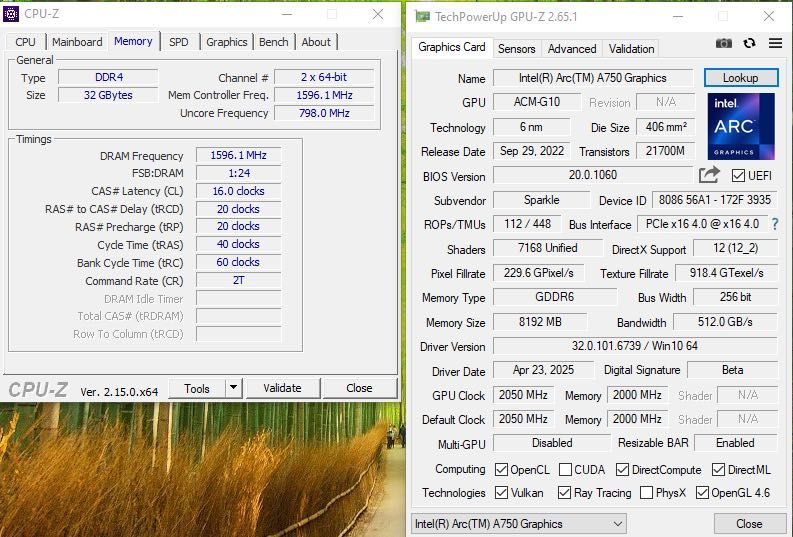Open the Graphics tab in CPU-Z
Image resolution: width=793 pixels, height=537 pixels.
(x=227, y=42)
